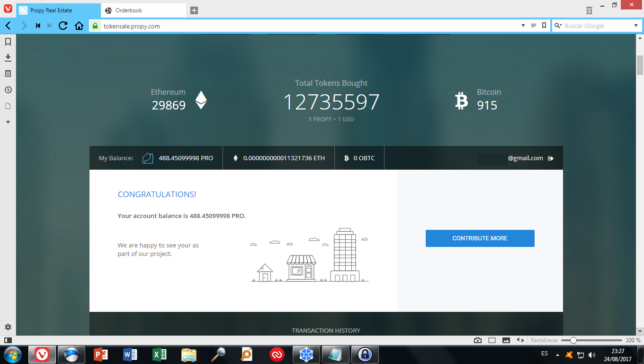Screen dimensions: 644x364
Task: Expand the search history dropdown arrow
Action: pos(636,26)
